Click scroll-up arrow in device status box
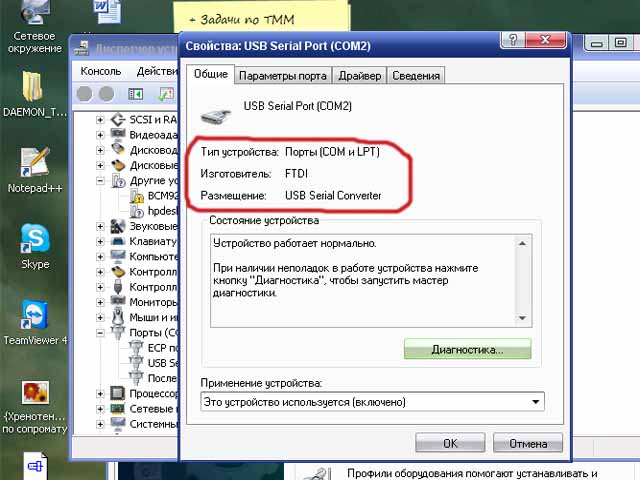Image resolution: width=640 pixels, height=480 pixels. (x=522, y=244)
